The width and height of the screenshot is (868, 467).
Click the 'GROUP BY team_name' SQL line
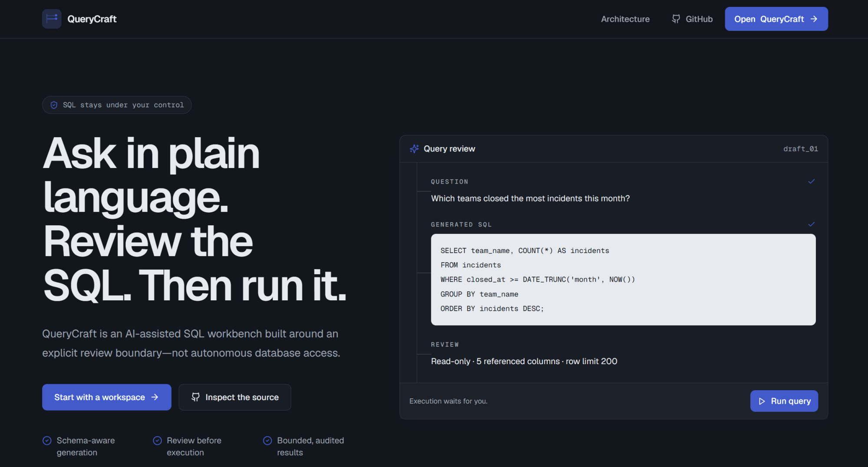point(480,294)
